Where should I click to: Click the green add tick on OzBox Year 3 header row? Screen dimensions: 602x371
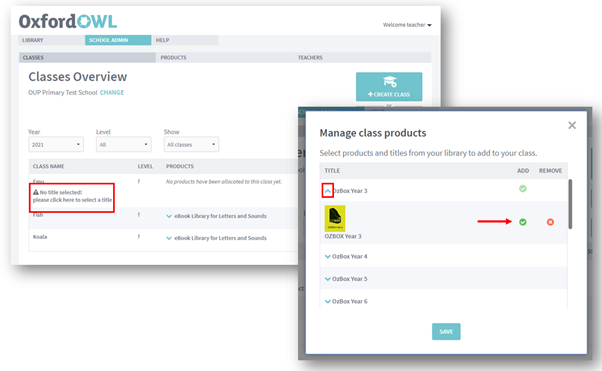pos(523,189)
